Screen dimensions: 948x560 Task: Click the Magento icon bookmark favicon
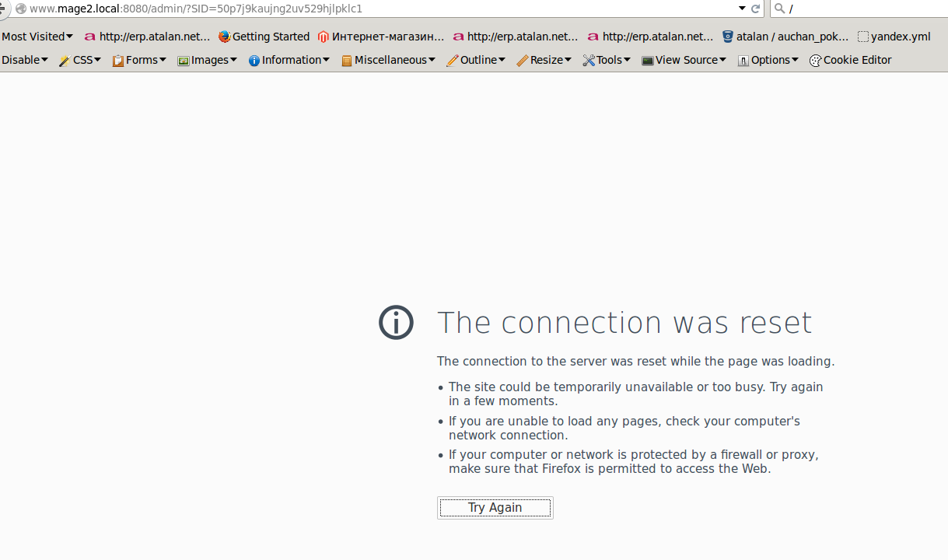pyautogui.click(x=324, y=37)
